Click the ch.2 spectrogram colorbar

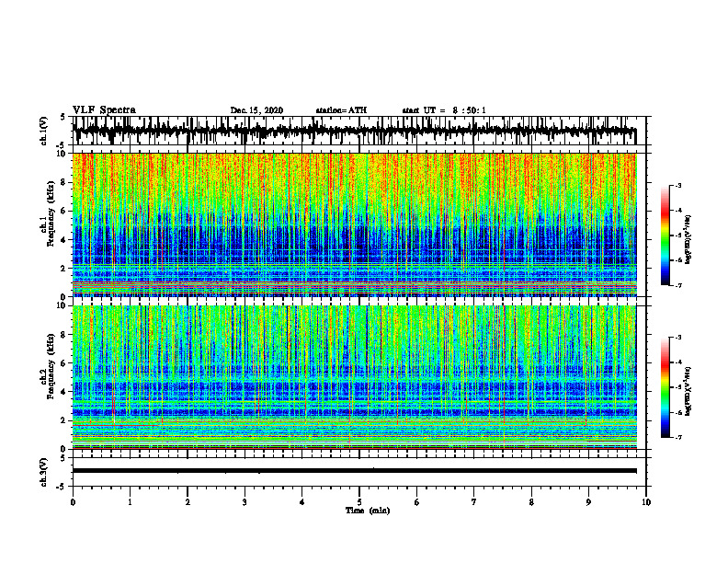coord(665,387)
